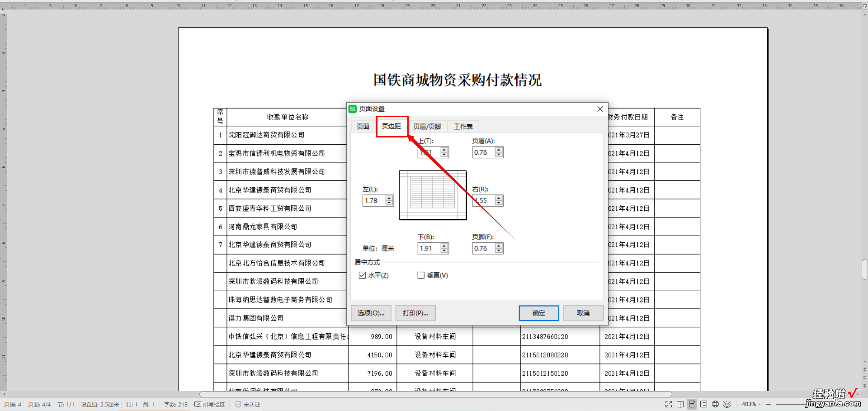Click 页面: 4/4 status entry
This screenshot has width=868, height=411.
pos(39,404)
